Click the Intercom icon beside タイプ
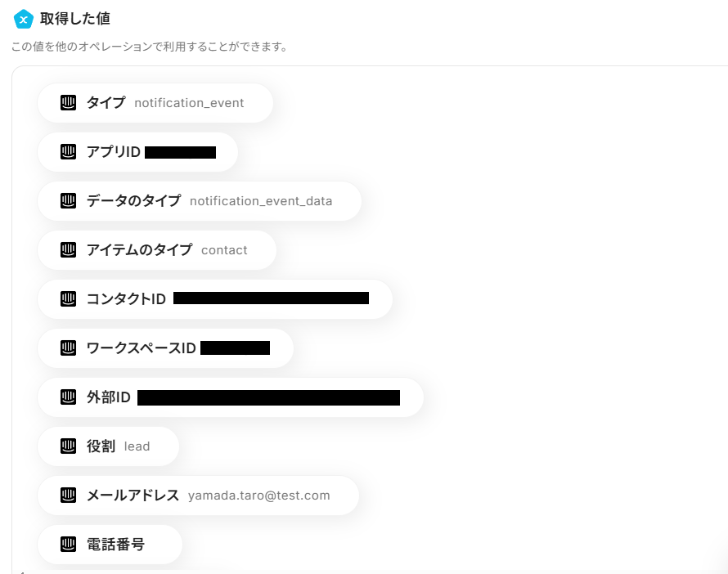Viewport: 728px width, 574px height. pyautogui.click(x=69, y=103)
